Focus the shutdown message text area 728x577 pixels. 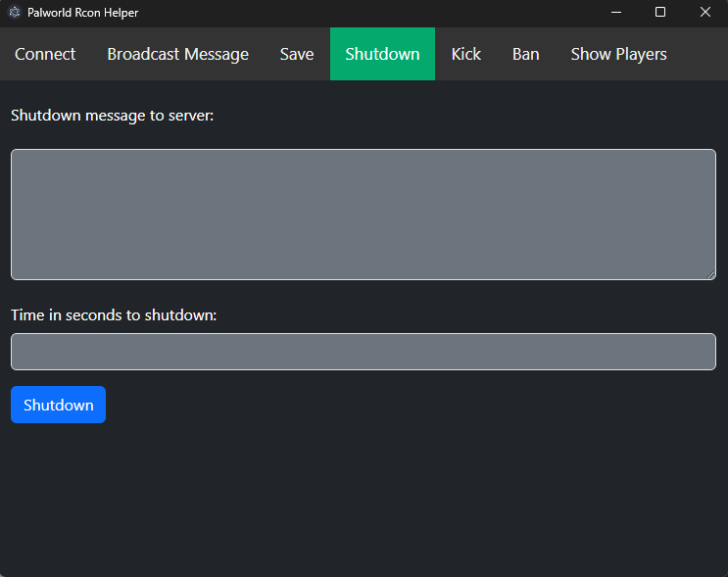point(364,215)
